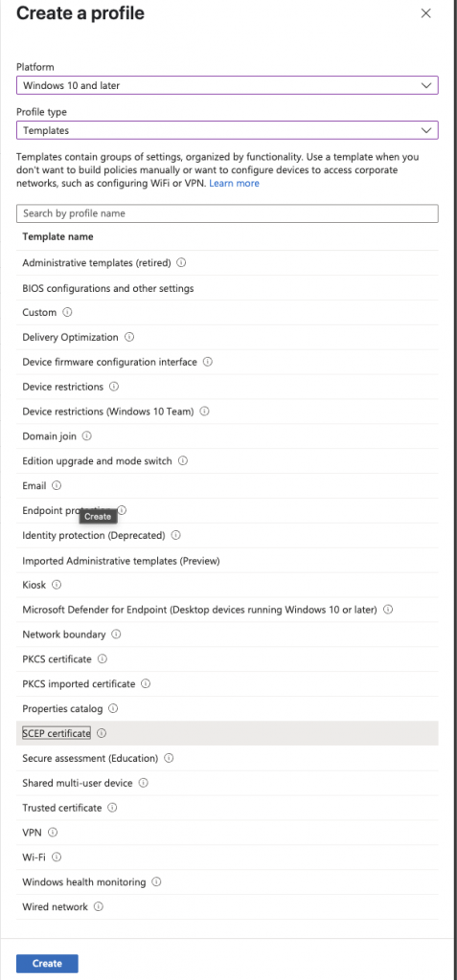457x980 pixels.
Task: Open the Learn more link
Action: click(x=234, y=183)
